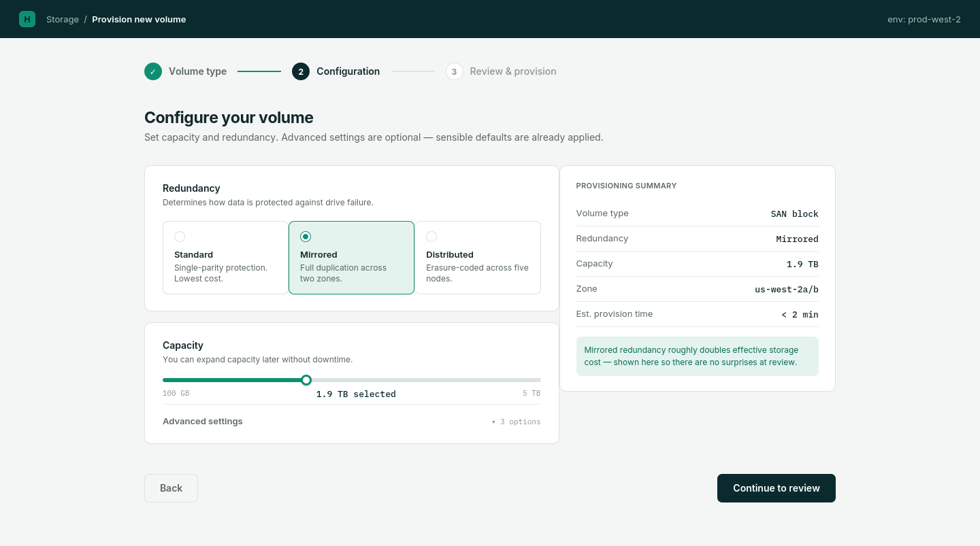Click the 'Zone' label in the summary
This screenshot has height=546, width=980.
pos(587,289)
